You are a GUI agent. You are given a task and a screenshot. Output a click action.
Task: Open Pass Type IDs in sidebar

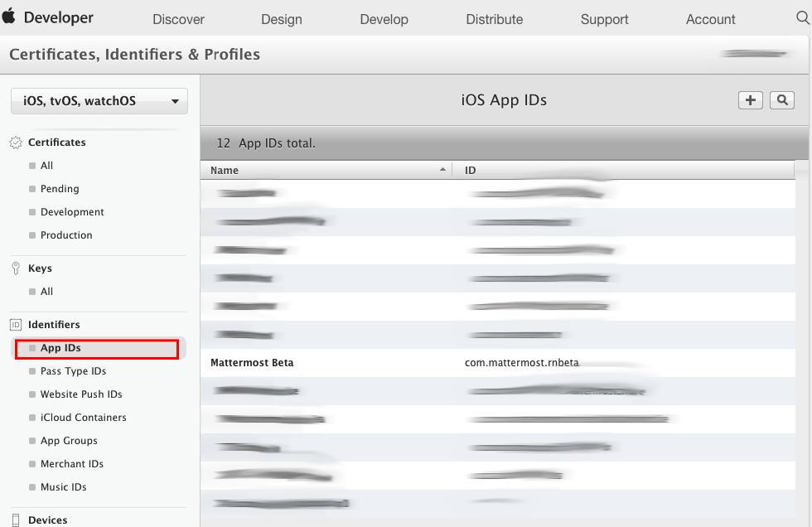coord(73,371)
